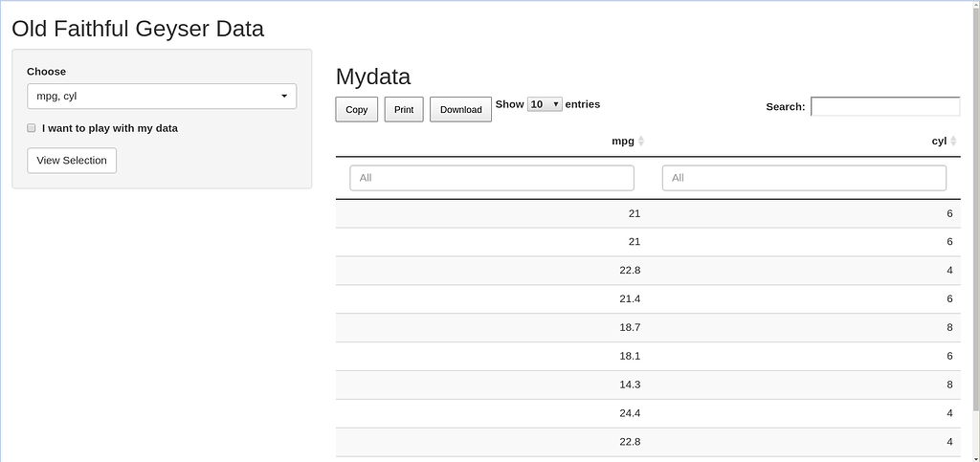This screenshot has width=980, height=462.
Task: Enable "I want to play with my data"
Action: click(x=32, y=128)
